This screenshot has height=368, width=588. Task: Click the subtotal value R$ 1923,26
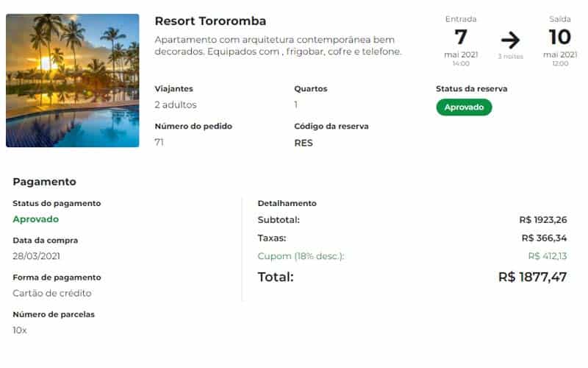[543, 219]
